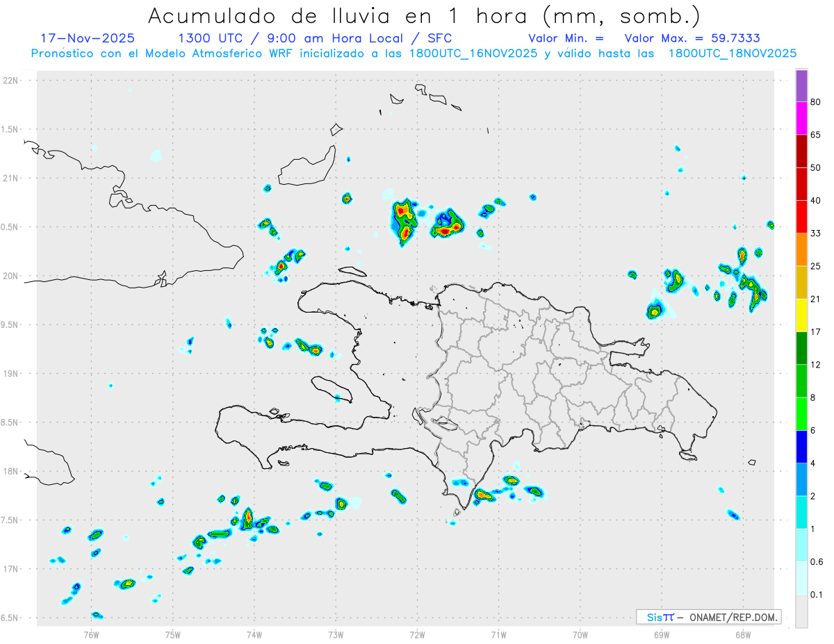Click the colorbar value '80'

tap(816, 102)
